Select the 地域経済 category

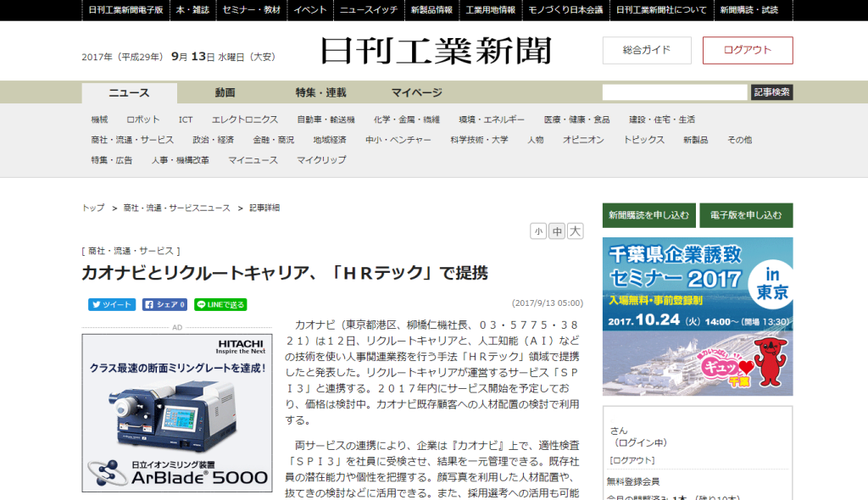[330, 140]
